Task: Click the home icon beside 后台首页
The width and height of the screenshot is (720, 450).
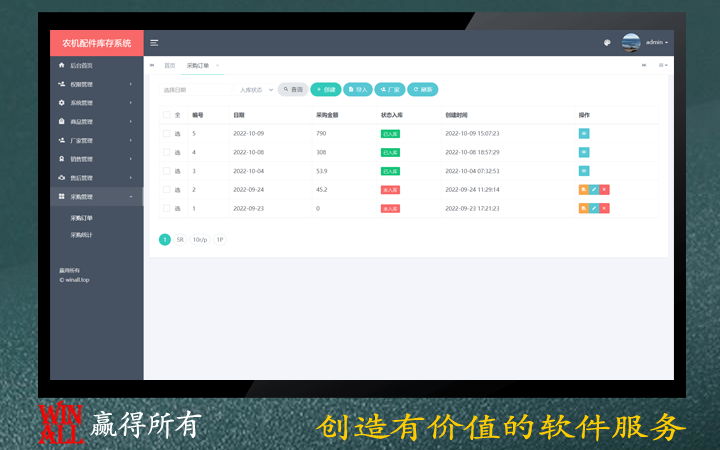Action: 62,65
